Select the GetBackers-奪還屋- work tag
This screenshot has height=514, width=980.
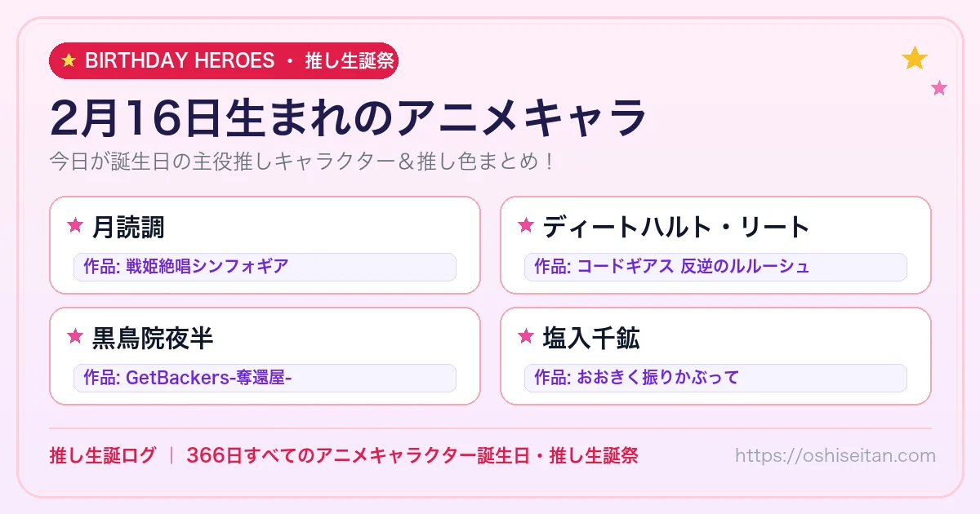[265, 378]
